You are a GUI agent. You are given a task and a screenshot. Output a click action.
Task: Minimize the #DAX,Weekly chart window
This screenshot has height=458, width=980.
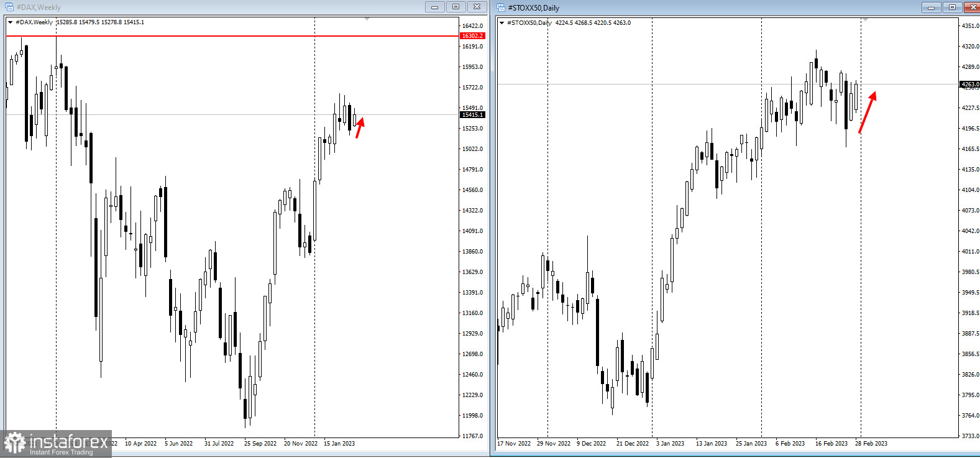(x=434, y=7)
